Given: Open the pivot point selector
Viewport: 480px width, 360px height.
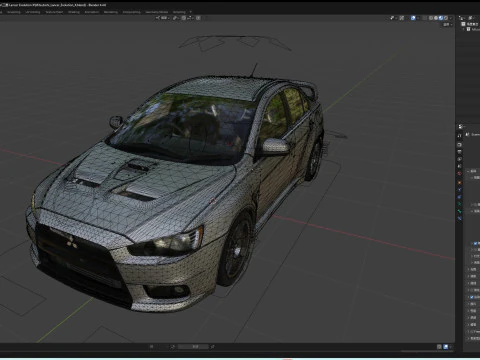Looking at the screenshot, I should pyautogui.click(x=175, y=18).
